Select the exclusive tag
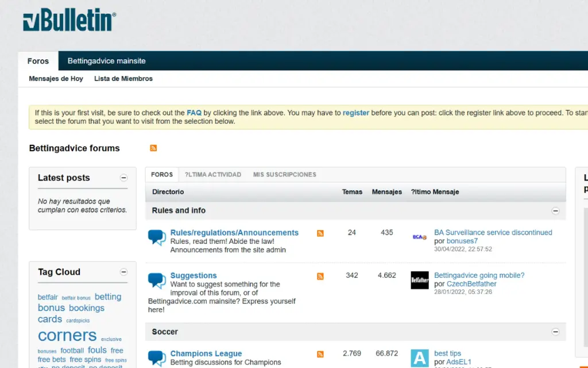Viewport: 588px width, 368px height. pyautogui.click(x=111, y=339)
